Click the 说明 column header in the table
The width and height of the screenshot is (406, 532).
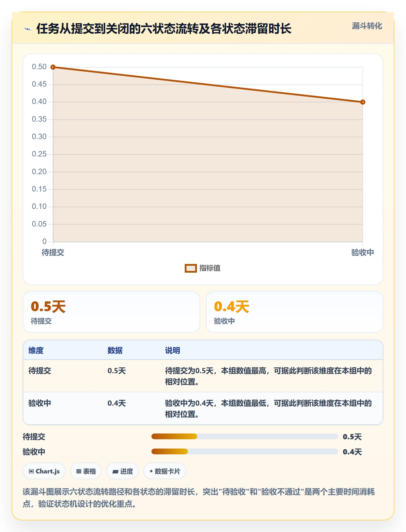pos(173,350)
